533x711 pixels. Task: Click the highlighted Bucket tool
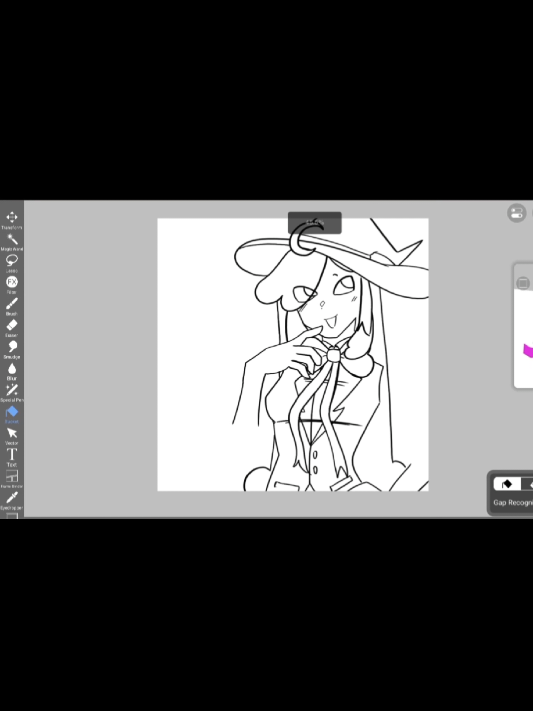click(12, 414)
